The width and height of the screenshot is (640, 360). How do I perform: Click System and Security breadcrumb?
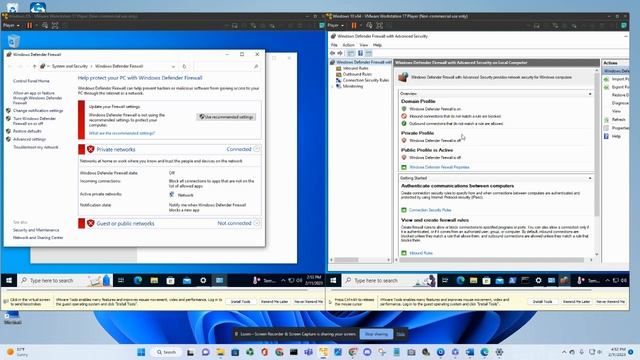click(70, 66)
